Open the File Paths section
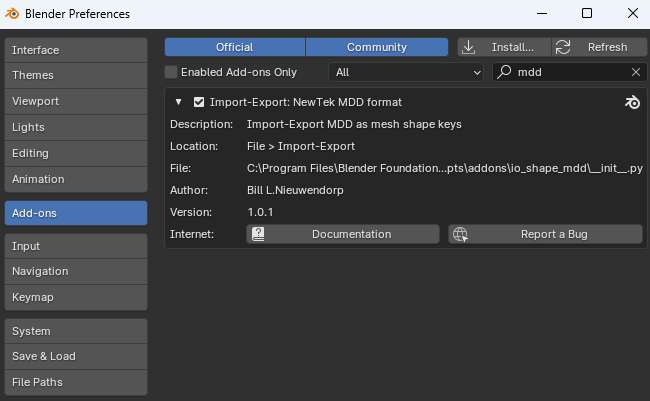The height and width of the screenshot is (401, 650). pos(76,382)
